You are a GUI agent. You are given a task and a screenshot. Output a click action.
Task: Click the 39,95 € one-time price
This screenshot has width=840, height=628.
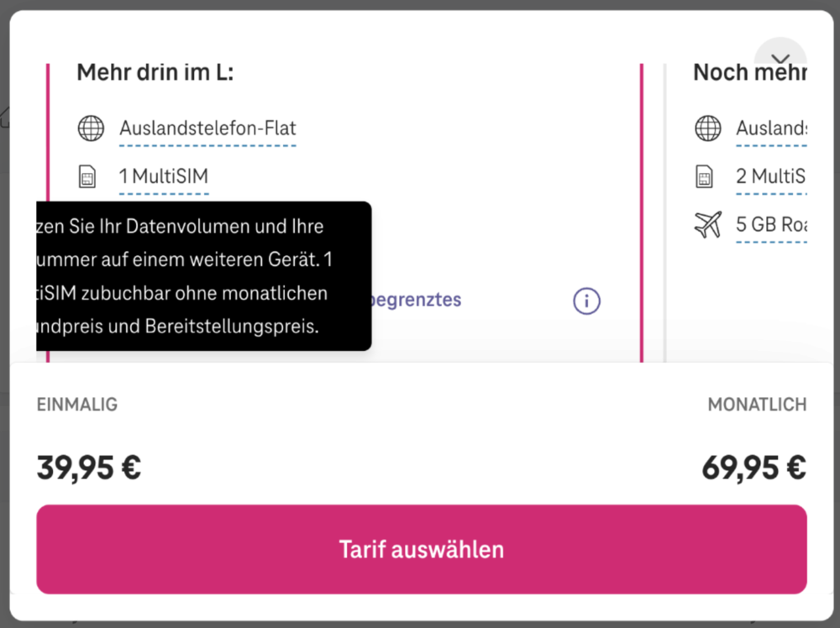click(87, 467)
